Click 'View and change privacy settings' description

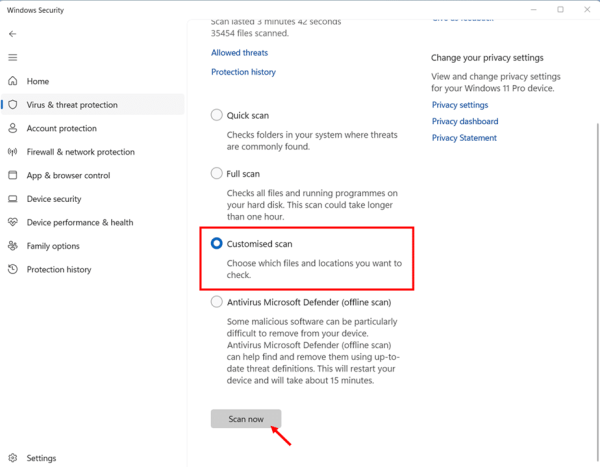coord(496,82)
